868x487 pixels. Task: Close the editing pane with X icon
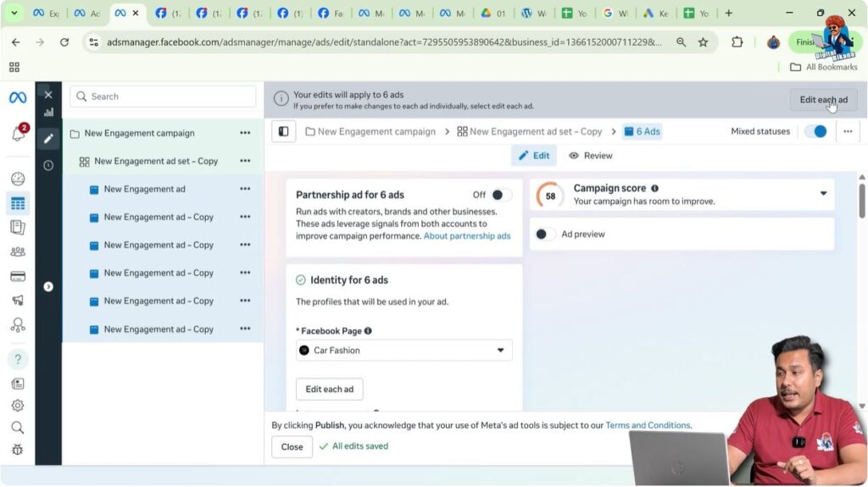48,95
